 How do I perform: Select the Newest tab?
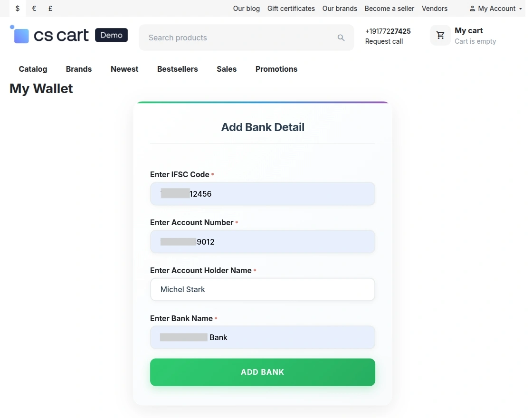[124, 69]
